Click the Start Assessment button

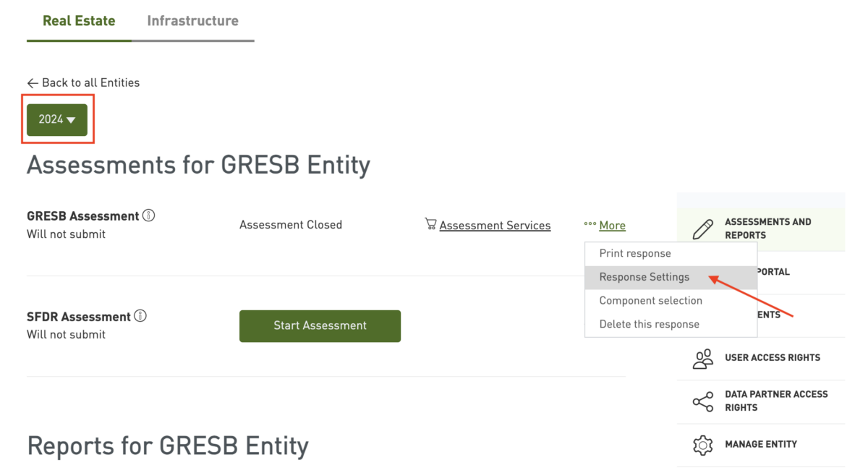point(320,326)
